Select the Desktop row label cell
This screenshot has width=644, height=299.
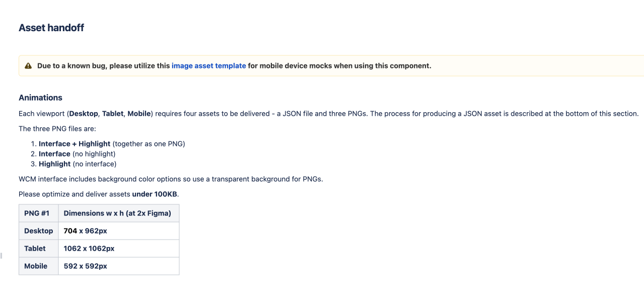pos(38,231)
